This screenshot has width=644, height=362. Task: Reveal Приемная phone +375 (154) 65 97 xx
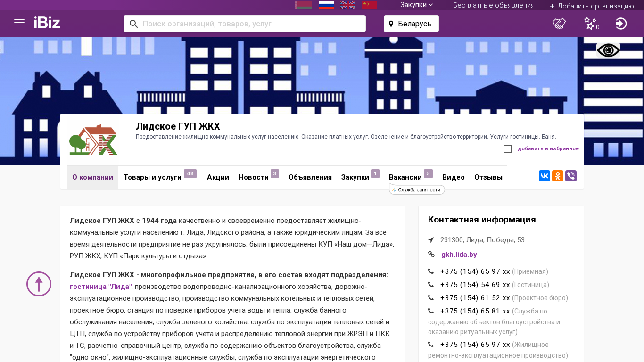tap(475, 271)
